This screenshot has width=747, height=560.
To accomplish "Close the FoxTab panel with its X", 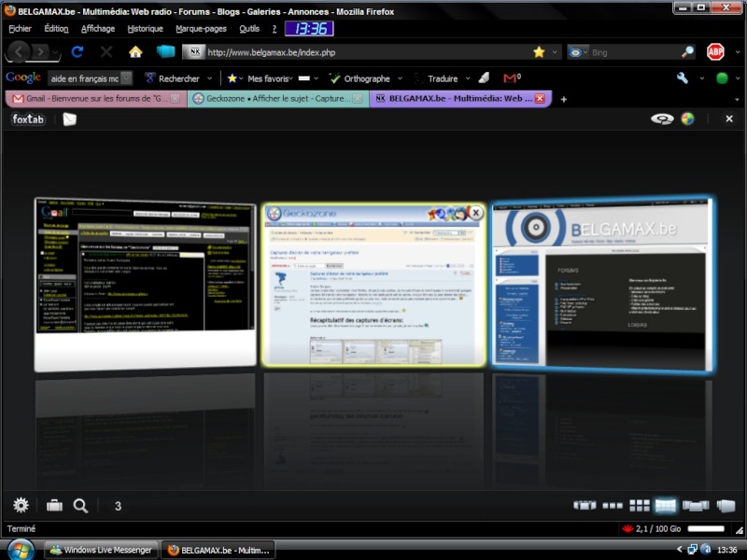I will [729, 119].
